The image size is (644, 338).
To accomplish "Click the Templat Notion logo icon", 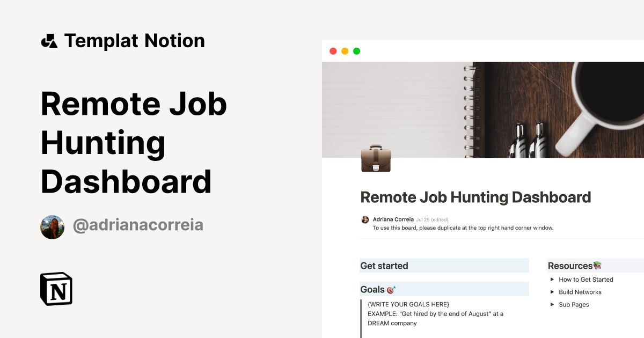I will (49, 41).
